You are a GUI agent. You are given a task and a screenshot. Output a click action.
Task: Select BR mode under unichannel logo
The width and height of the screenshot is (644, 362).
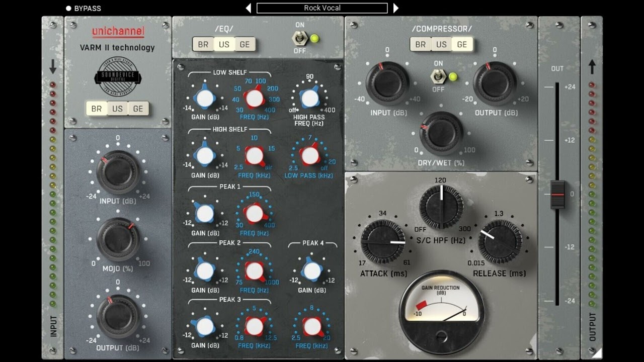[97, 109]
